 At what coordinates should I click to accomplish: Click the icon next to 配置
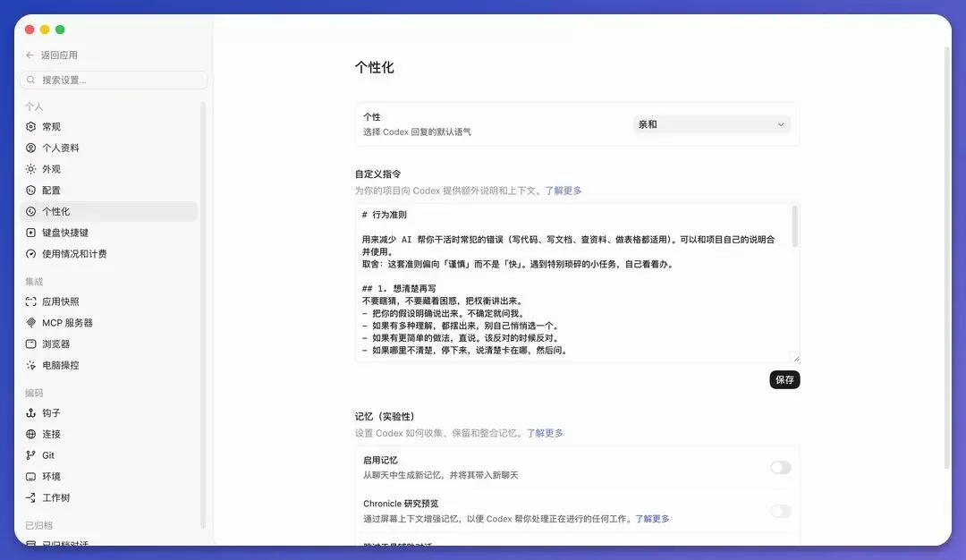pos(30,191)
